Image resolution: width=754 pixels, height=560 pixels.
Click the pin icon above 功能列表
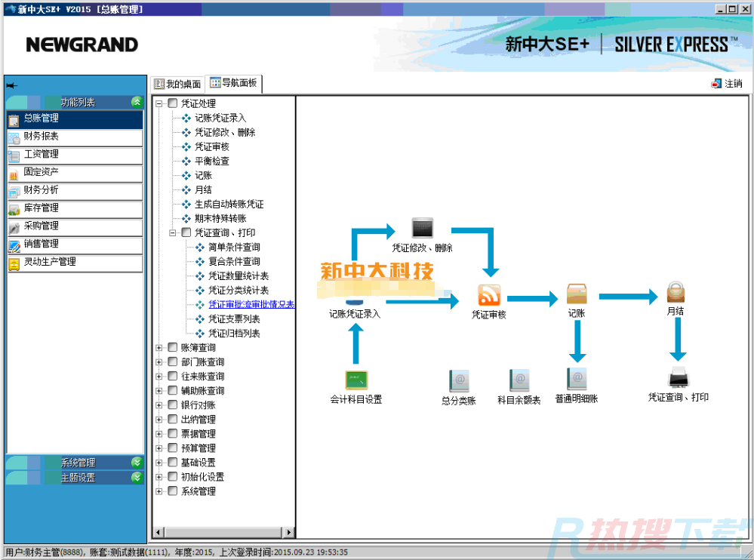(x=12, y=85)
